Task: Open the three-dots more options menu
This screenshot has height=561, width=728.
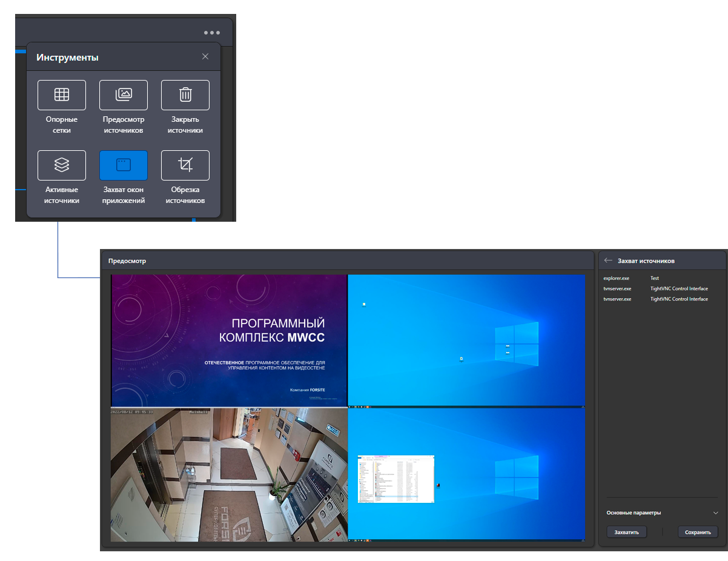Action: [212, 33]
